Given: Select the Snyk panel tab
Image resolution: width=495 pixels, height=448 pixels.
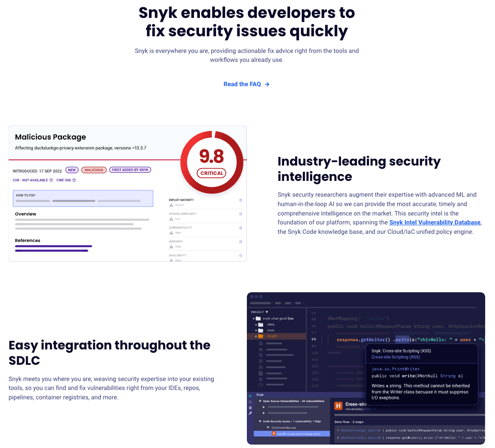Looking at the screenshot, I should tap(260, 395).
